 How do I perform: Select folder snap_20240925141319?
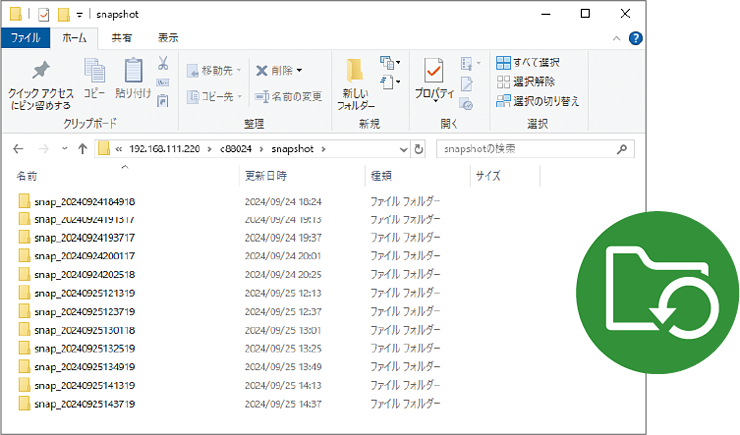[x=84, y=386]
